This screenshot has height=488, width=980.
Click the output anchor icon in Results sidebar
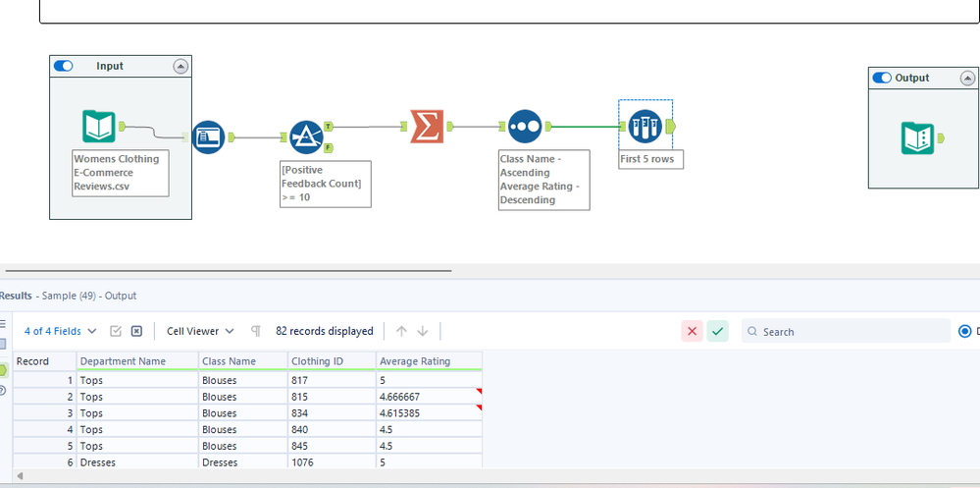pyautogui.click(x=3, y=370)
